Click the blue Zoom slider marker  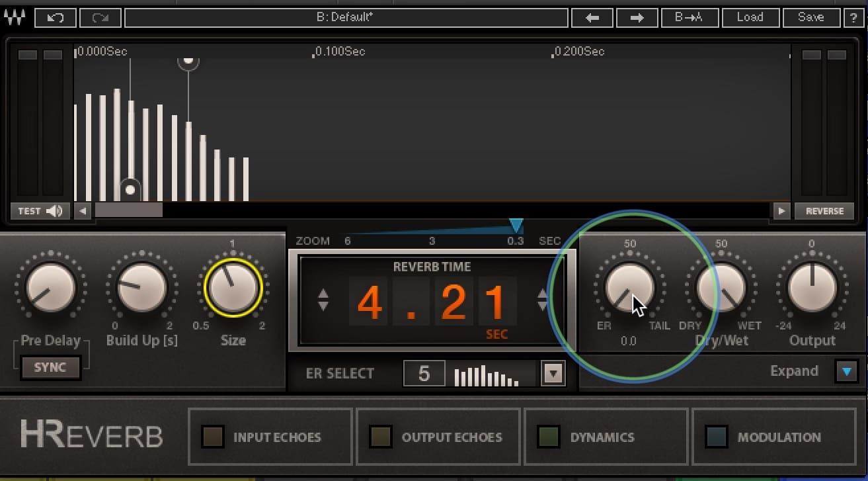[x=516, y=225]
